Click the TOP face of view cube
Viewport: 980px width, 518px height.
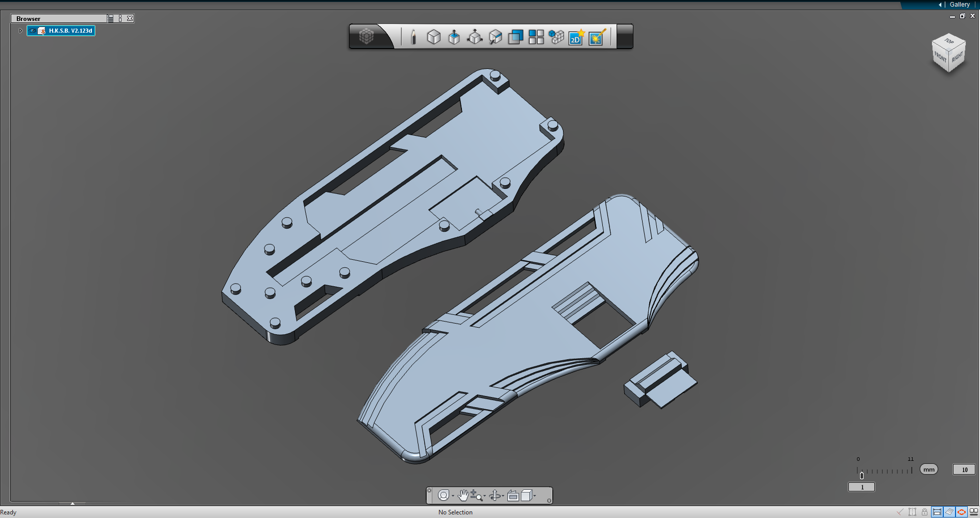(949, 42)
